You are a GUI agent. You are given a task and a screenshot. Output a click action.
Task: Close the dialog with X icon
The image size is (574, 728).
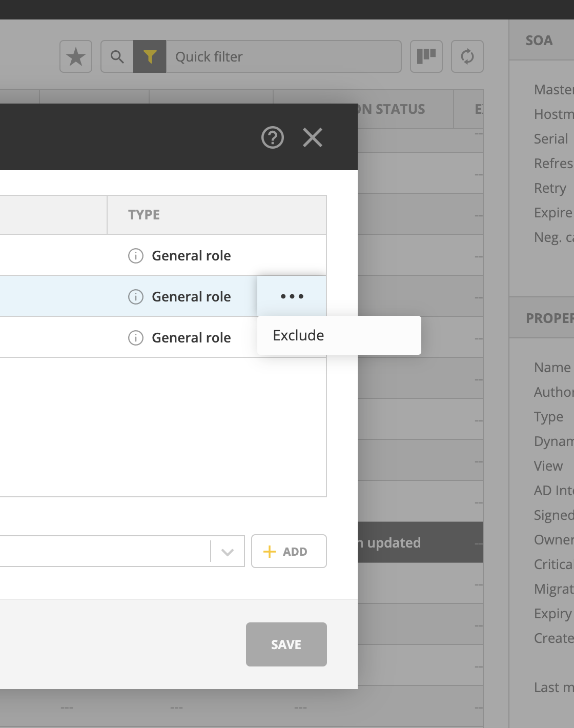(x=312, y=137)
